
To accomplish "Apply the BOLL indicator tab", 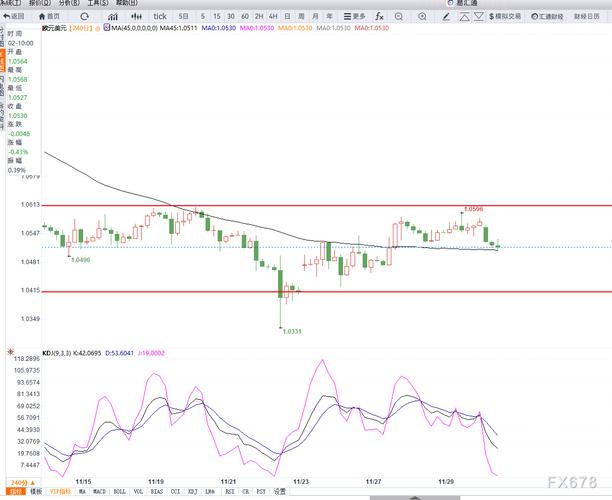I will [x=119, y=491].
